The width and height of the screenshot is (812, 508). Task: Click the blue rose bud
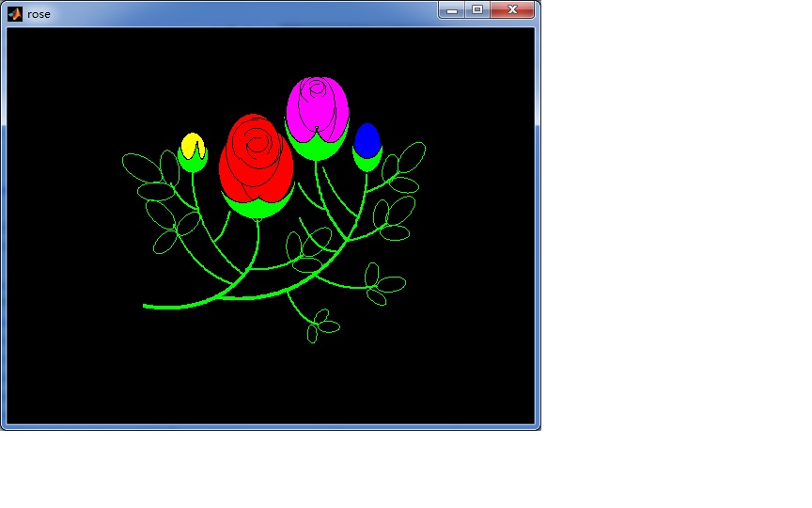[x=367, y=139]
